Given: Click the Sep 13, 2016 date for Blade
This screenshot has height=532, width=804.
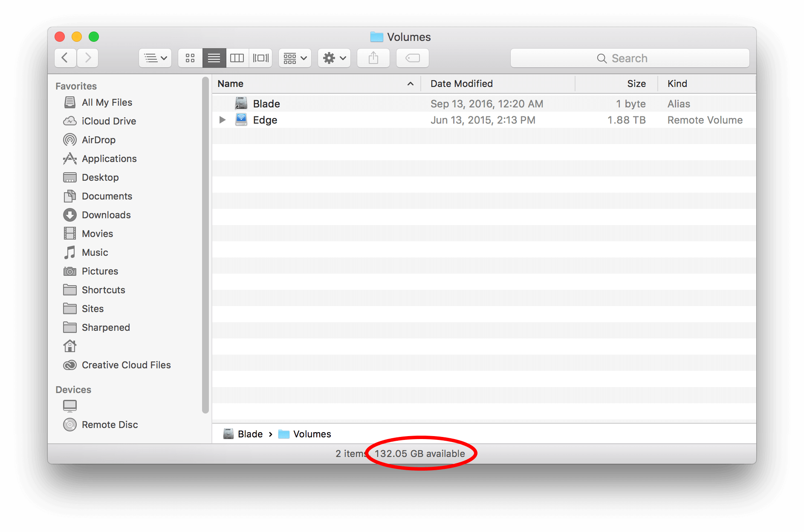Looking at the screenshot, I should [487, 104].
